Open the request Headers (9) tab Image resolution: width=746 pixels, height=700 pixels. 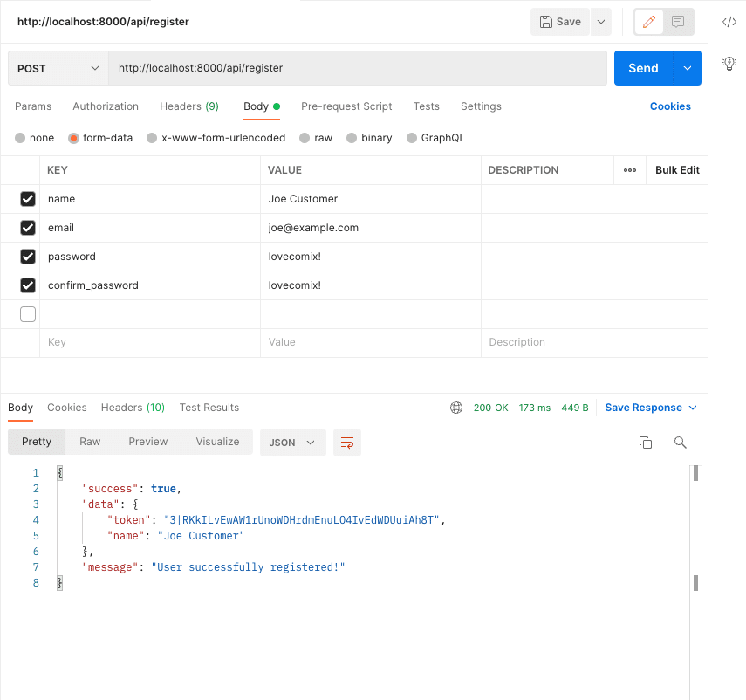click(x=188, y=106)
